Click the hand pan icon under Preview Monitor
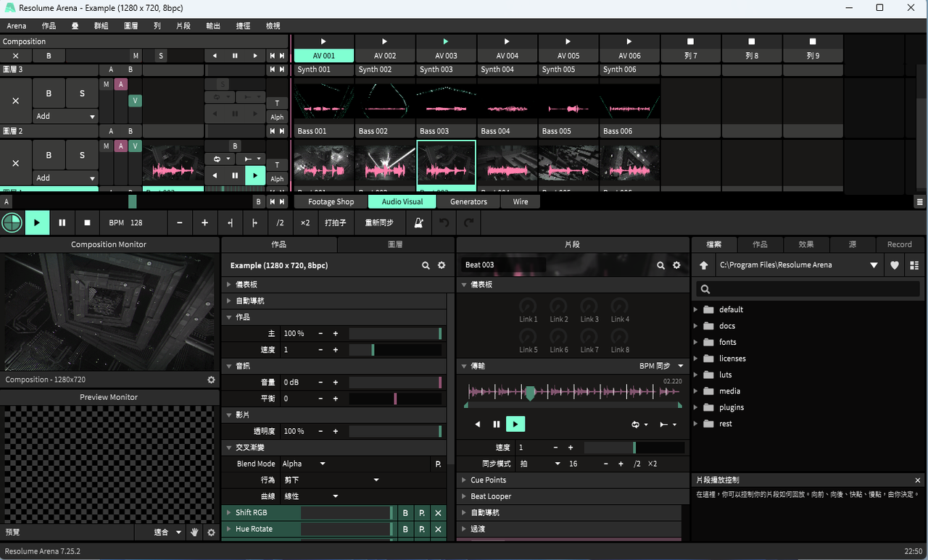 pyautogui.click(x=194, y=532)
